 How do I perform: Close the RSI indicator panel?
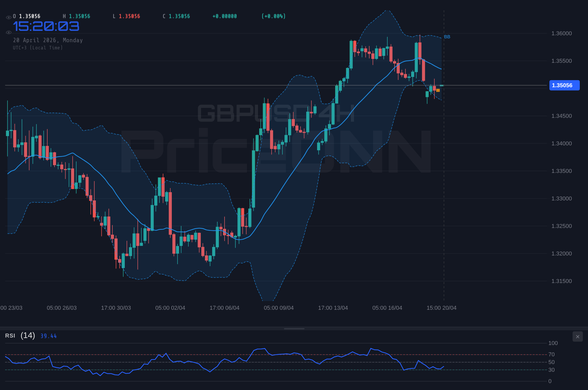click(577, 336)
